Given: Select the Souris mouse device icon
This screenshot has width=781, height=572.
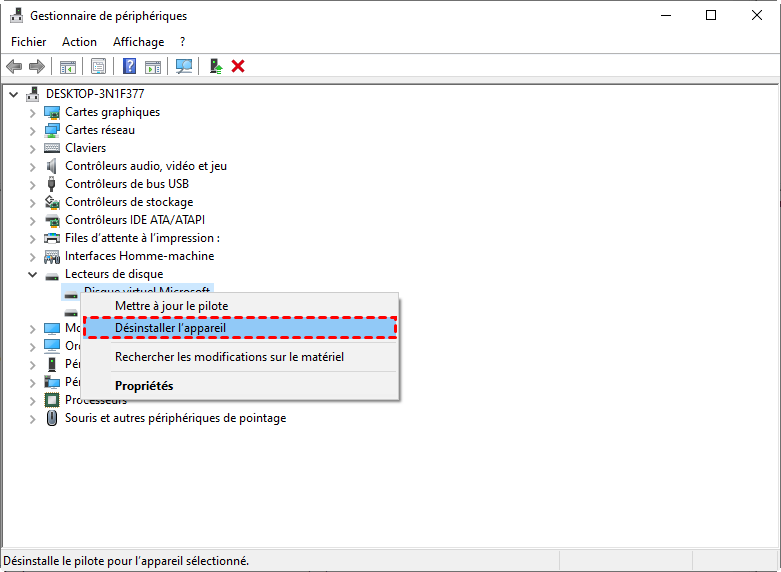Looking at the screenshot, I should click(x=52, y=418).
